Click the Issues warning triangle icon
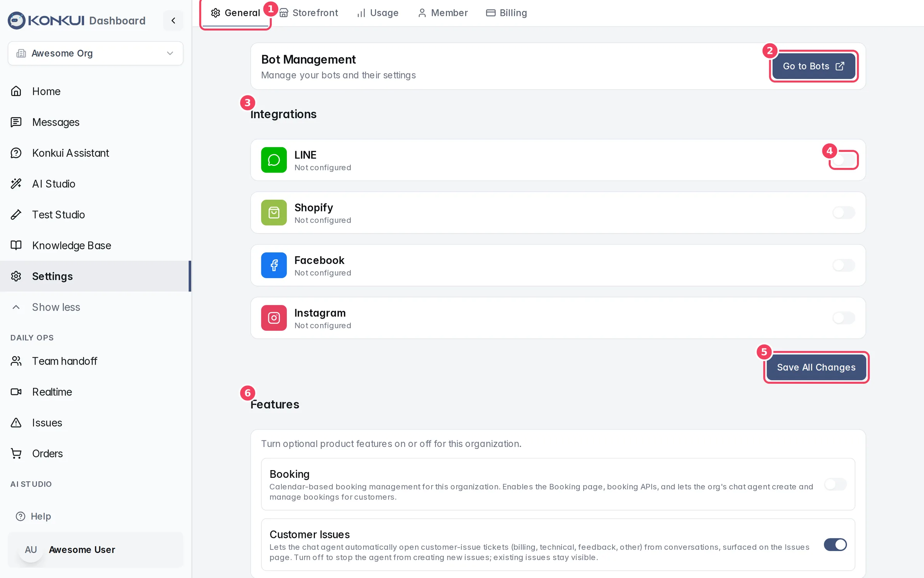 click(x=16, y=423)
